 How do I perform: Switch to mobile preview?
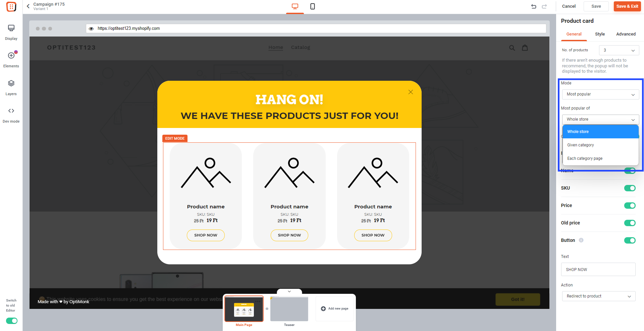(313, 6)
